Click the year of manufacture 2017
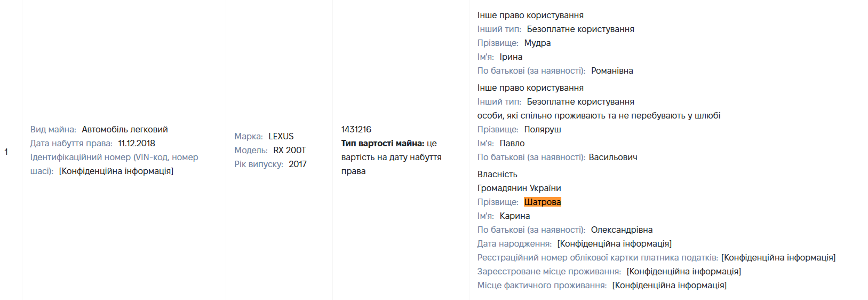Viewport: 868px width, 300px height. [x=298, y=164]
